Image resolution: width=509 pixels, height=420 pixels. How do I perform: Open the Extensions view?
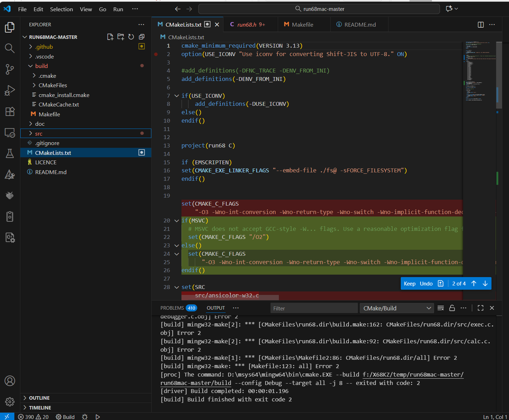coord(10,112)
